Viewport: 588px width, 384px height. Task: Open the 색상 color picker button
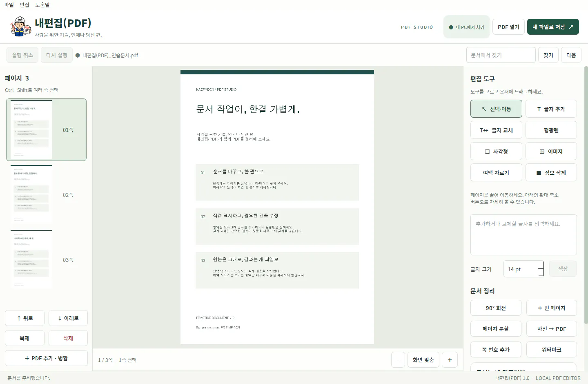point(563,268)
